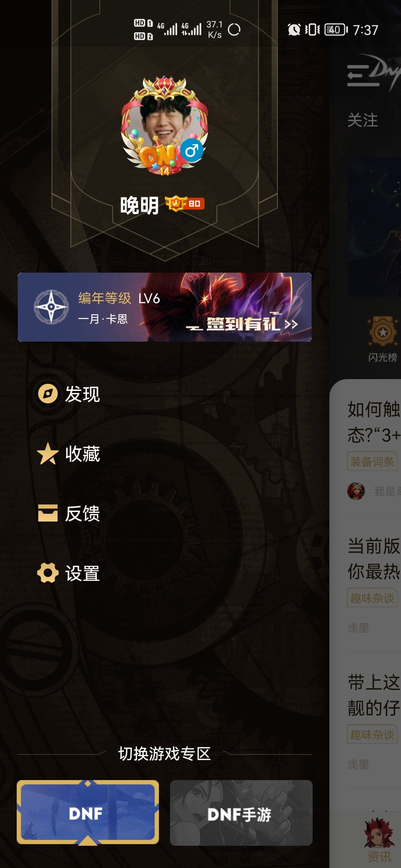Open the profile avatar picture
The width and height of the screenshot is (401, 868).
[x=164, y=126]
